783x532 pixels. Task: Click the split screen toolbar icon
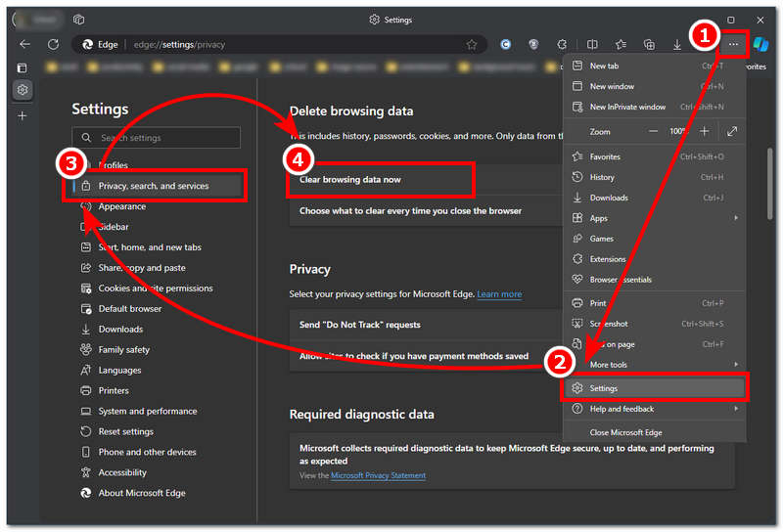pos(592,44)
